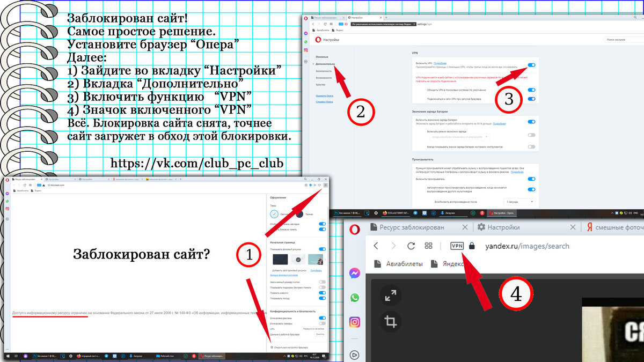Open Messenger in the yandex.ru window sidebar
This screenshot has width=644, height=362.
(x=354, y=273)
